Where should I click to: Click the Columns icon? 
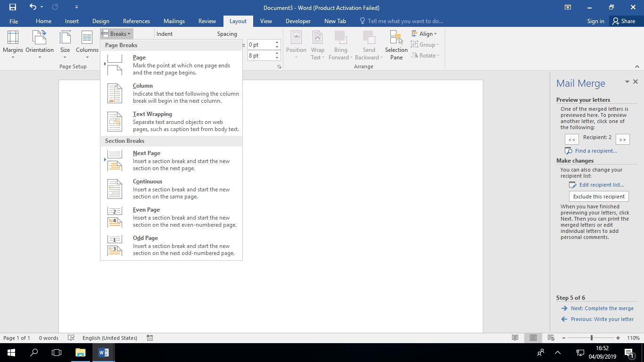[87, 39]
